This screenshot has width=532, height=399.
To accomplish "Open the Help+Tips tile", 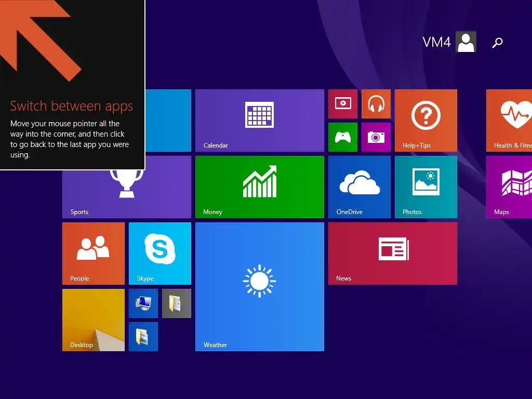I will 426,121.
